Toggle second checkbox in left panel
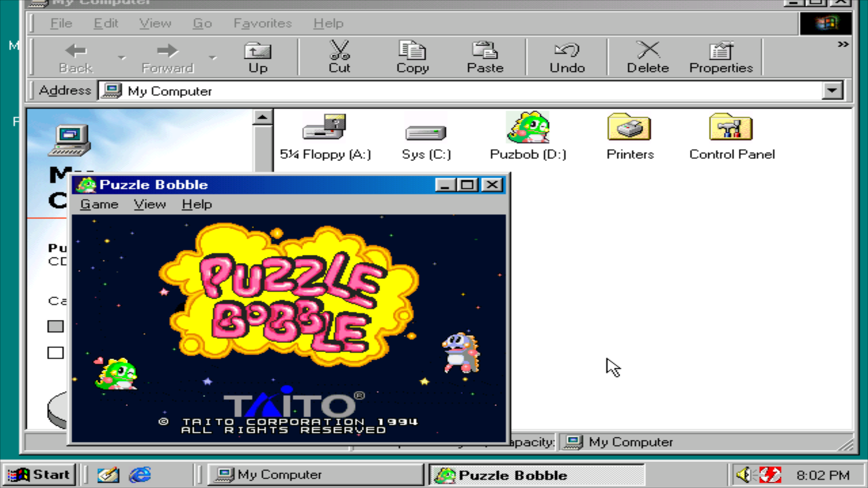 (55, 352)
